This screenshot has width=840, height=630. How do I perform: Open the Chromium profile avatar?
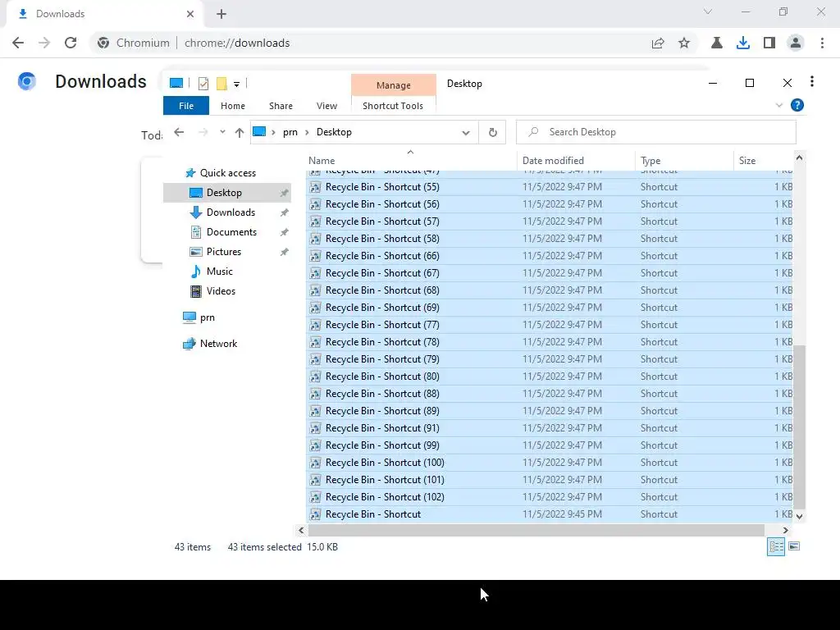(796, 43)
